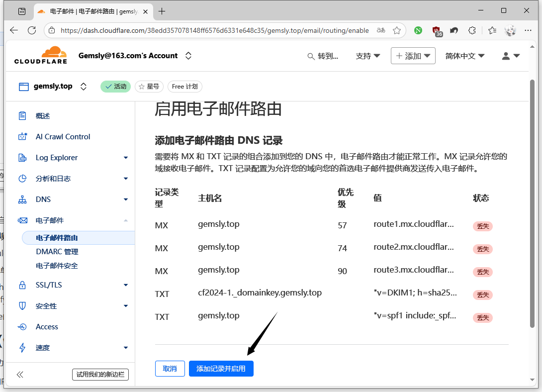The image size is (542, 392).
Task: Open the AI Crawl Control section
Action: [63, 137]
